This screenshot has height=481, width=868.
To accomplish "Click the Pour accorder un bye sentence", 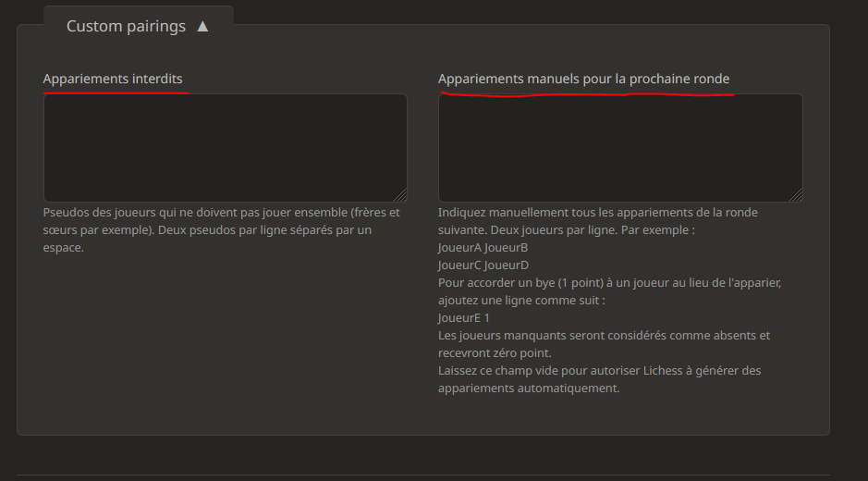I will click(x=610, y=283).
